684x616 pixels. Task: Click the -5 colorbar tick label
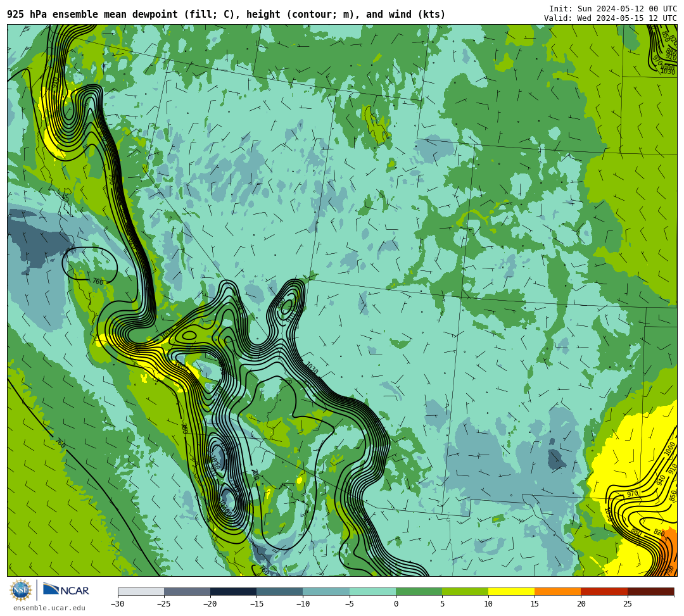(348, 604)
